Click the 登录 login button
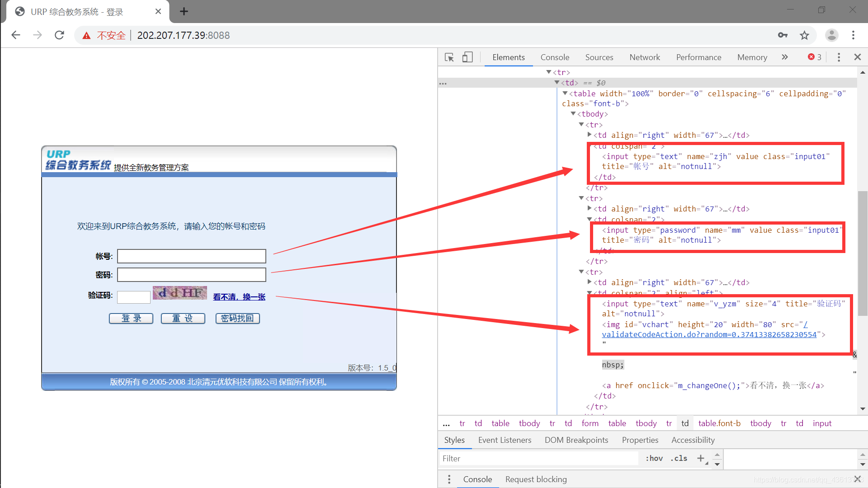The image size is (868, 488). [131, 319]
